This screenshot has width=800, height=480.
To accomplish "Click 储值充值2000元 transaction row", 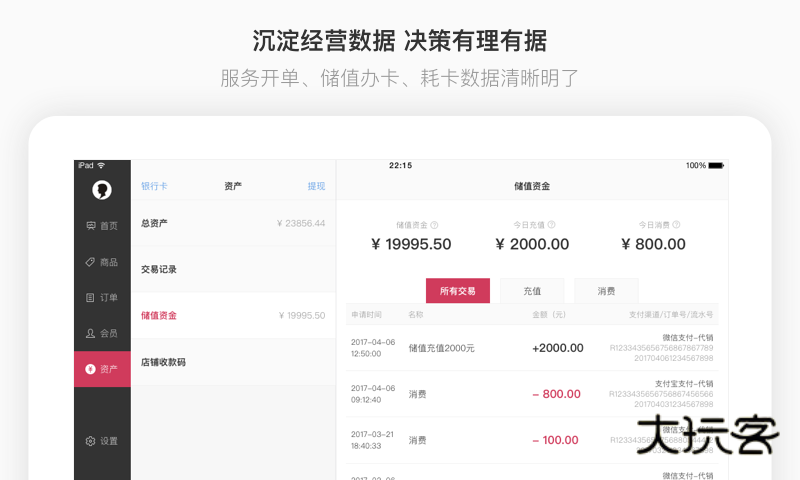I will pos(532,348).
